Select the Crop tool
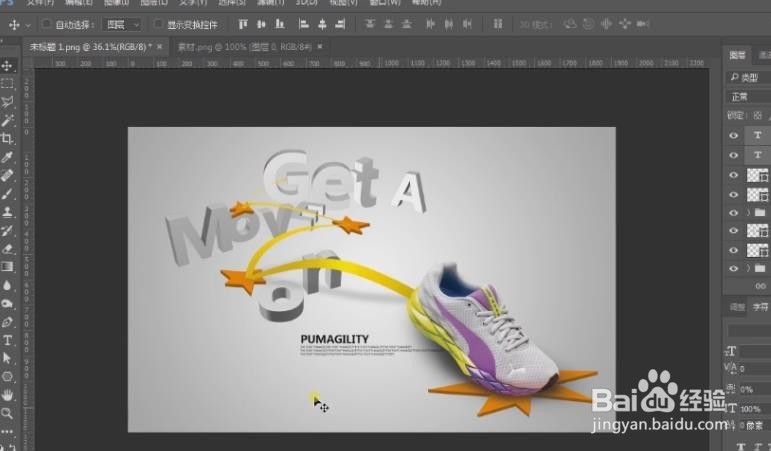The width and height of the screenshot is (771, 451). [7, 138]
